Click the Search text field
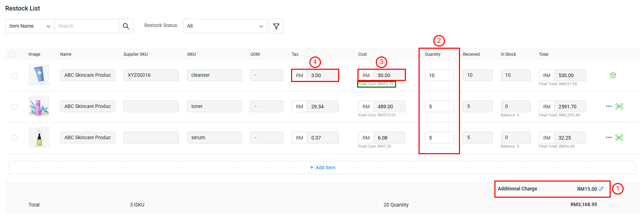The image size is (644, 217). tap(86, 26)
